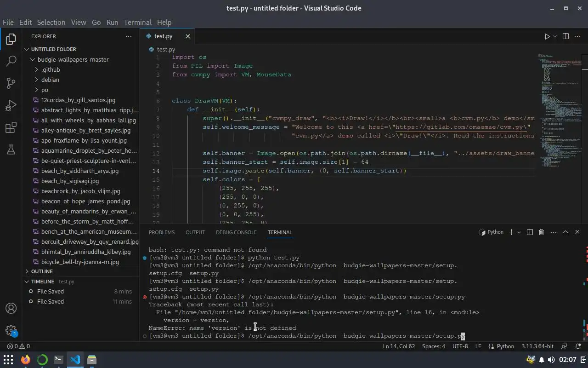Screen dimensions: 588x368
Task: Click the editor minimap code overview
Action: [x=559, y=110]
